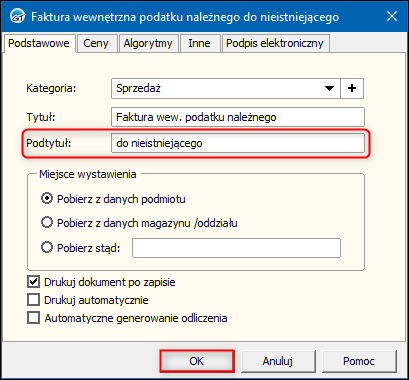
Task: Select the Podpis elektroniczny tab
Action: [275, 43]
